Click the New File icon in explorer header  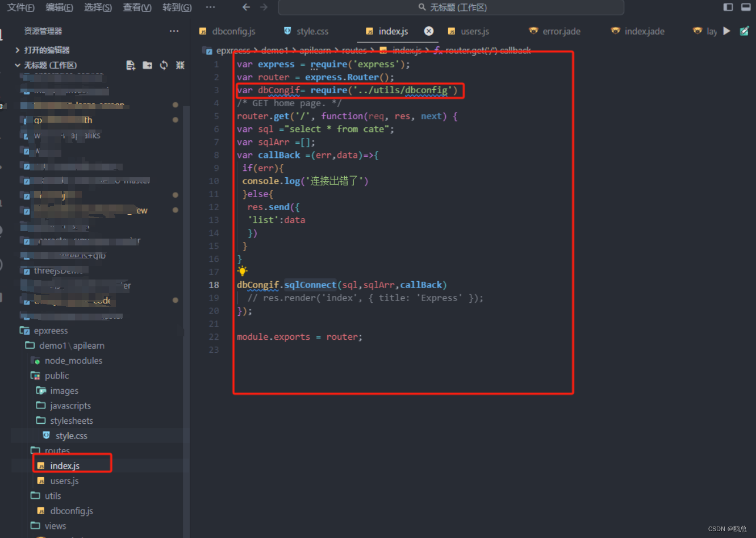(x=131, y=65)
